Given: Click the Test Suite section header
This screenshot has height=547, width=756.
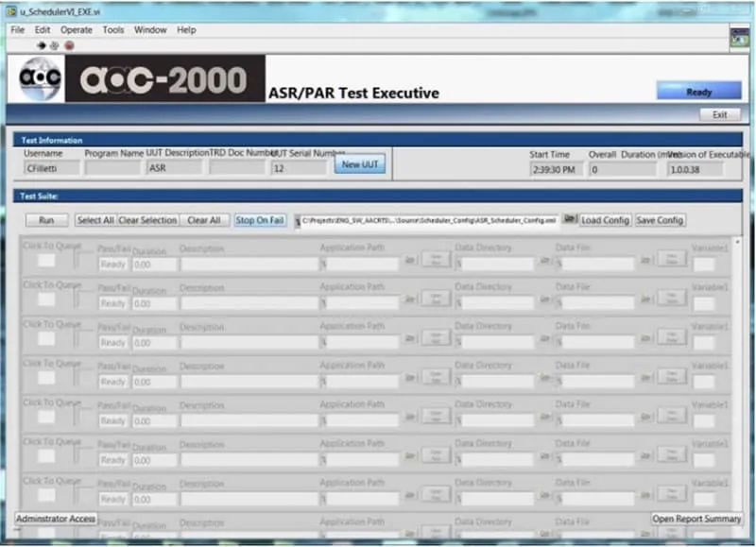Looking at the screenshot, I should click(x=377, y=196).
